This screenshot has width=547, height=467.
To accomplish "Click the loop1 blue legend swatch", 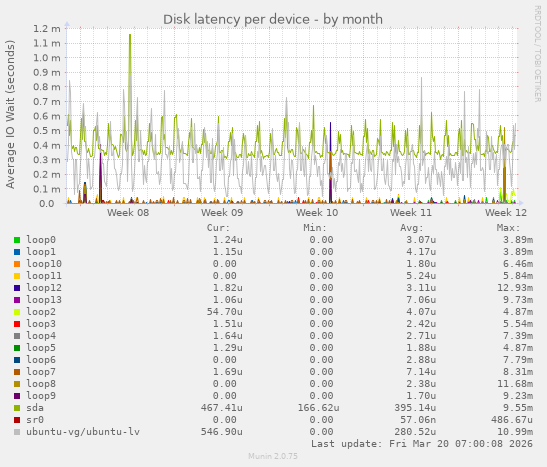I will pos(17,252).
